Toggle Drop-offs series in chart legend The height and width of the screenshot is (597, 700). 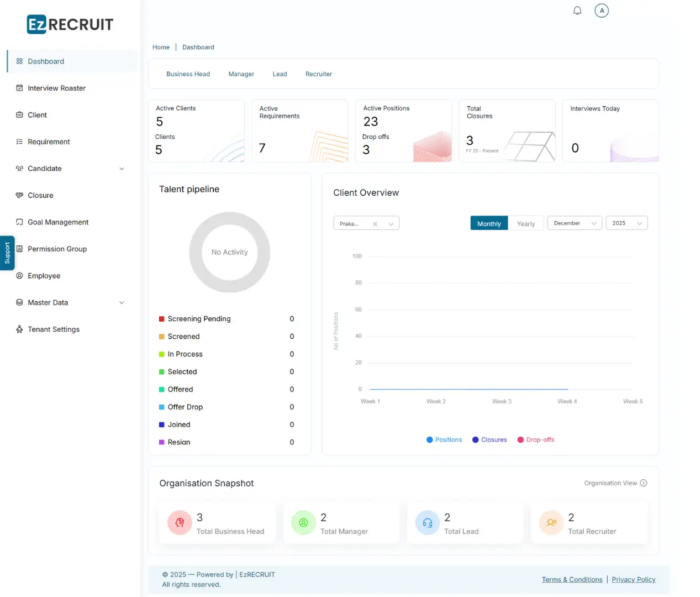[x=536, y=440]
